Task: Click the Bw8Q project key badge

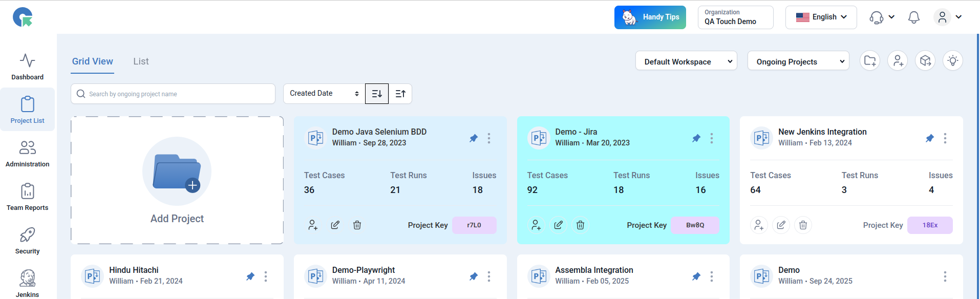Action: pyautogui.click(x=695, y=225)
